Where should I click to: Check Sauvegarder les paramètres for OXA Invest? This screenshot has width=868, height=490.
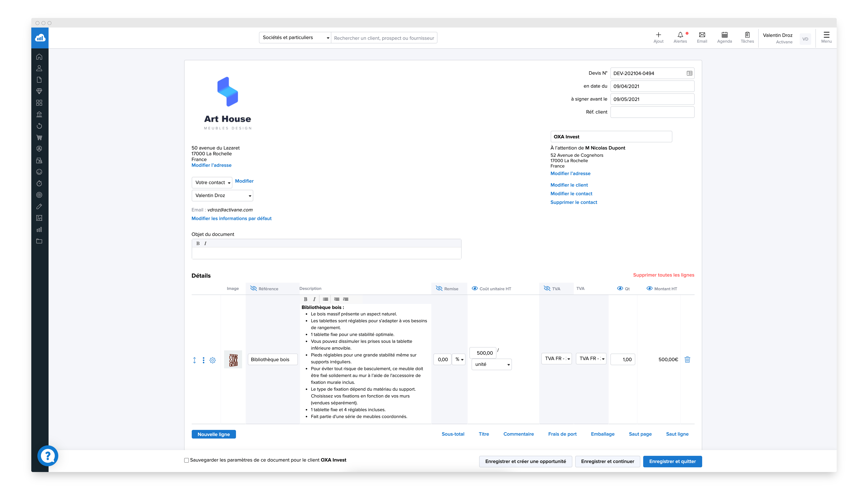click(186, 460)
